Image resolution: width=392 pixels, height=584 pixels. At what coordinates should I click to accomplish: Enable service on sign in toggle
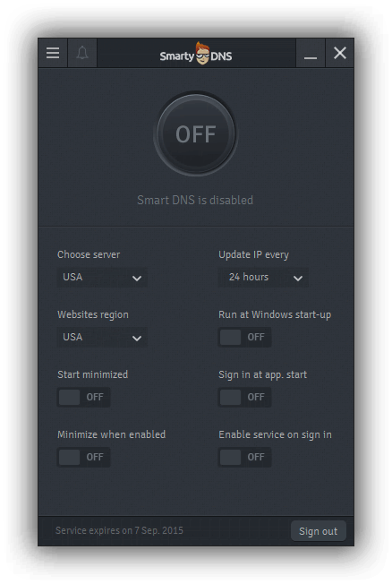pos(244,458)
